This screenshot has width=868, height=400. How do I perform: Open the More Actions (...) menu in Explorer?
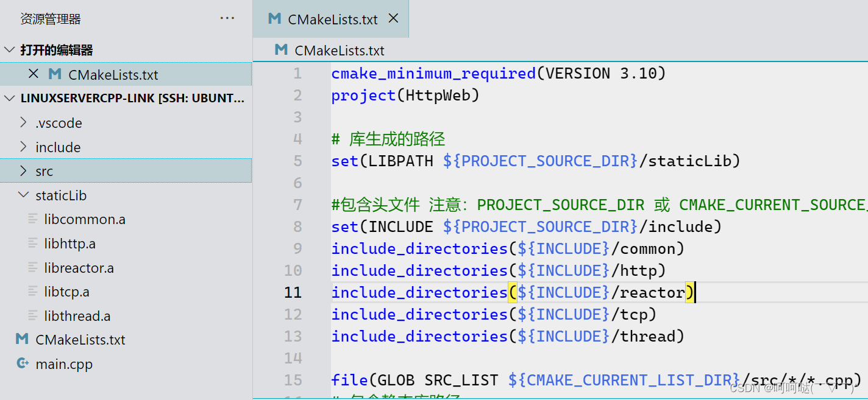click(x=227, y=18)
